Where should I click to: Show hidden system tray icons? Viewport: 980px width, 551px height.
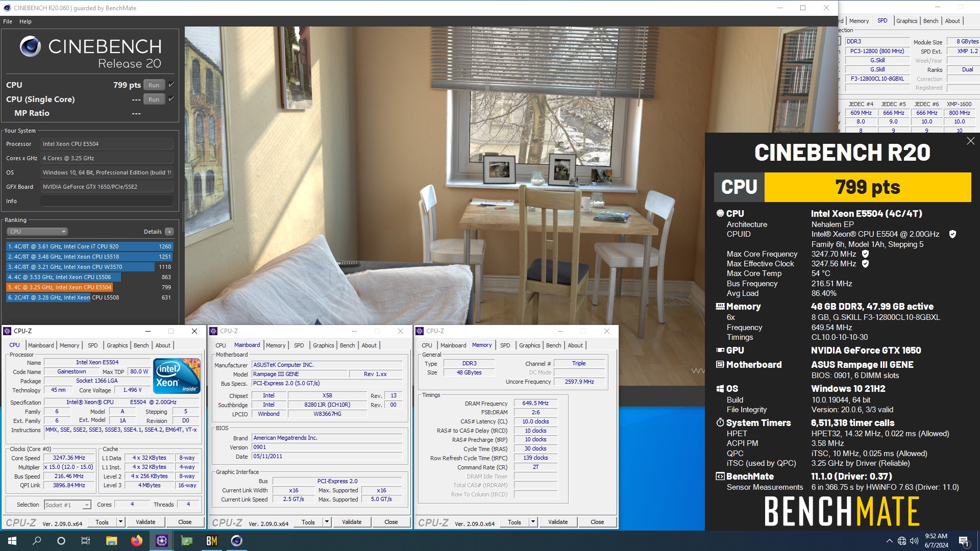coord(890,541)
